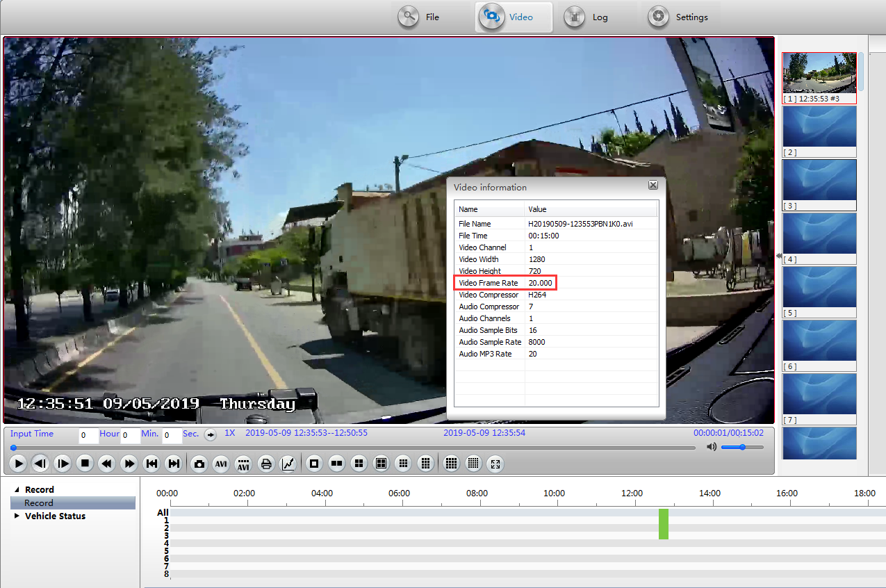The width and height of the screenshot is (886, 588).
Task: Select channel thumbnail [7]
Action: tap(819, 398)
